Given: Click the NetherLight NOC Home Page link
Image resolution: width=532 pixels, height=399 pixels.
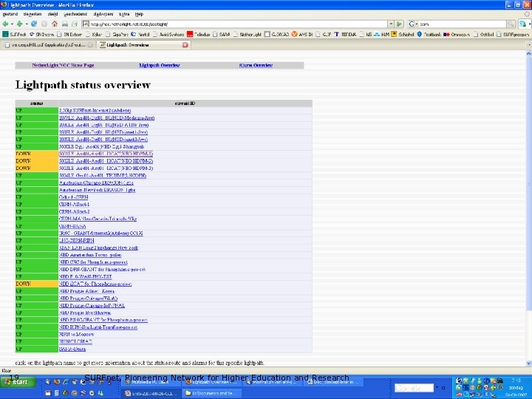Looking at the screenshot, I should [63, 65].
